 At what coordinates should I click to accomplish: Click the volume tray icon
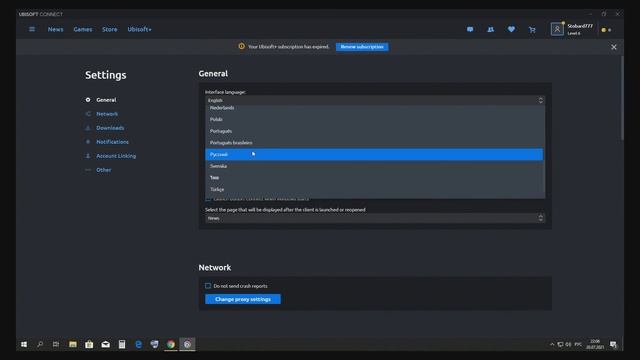(568, 344)
